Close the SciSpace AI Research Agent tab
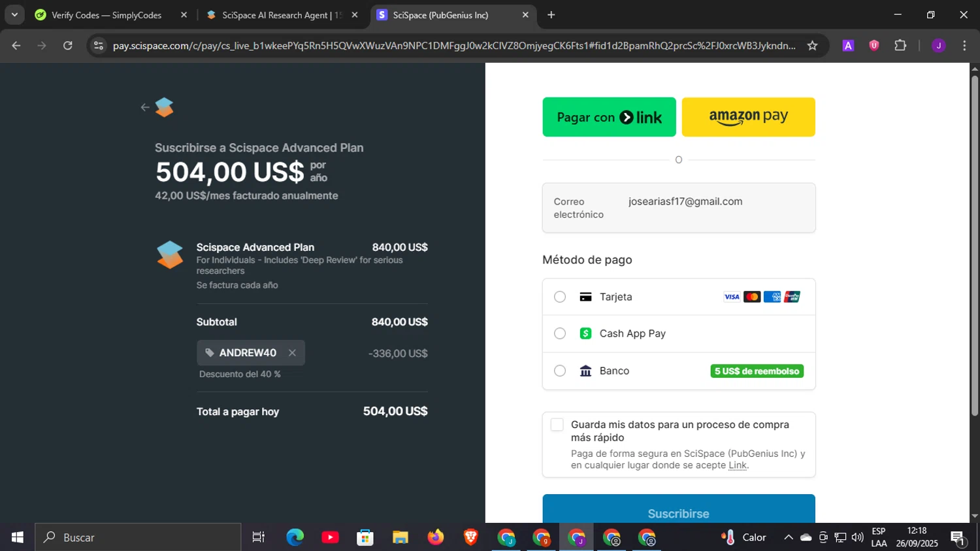Image resolution: width=980 pixels, height=551 pixels. [355, 15]
